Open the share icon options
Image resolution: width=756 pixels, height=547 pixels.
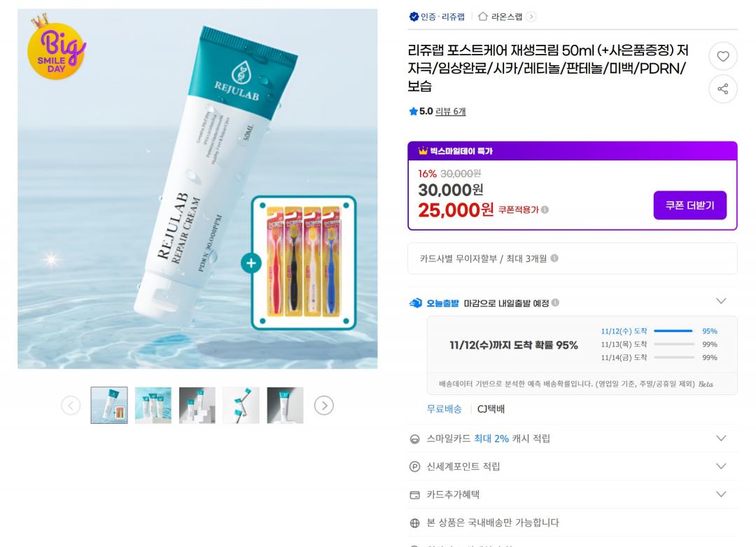click(x=722, y=89)
